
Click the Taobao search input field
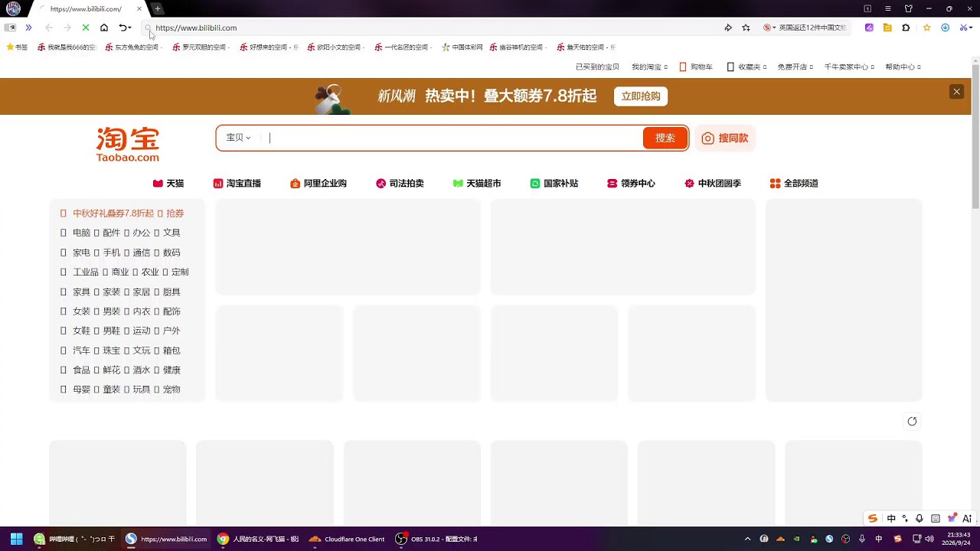tap(455, 138)
